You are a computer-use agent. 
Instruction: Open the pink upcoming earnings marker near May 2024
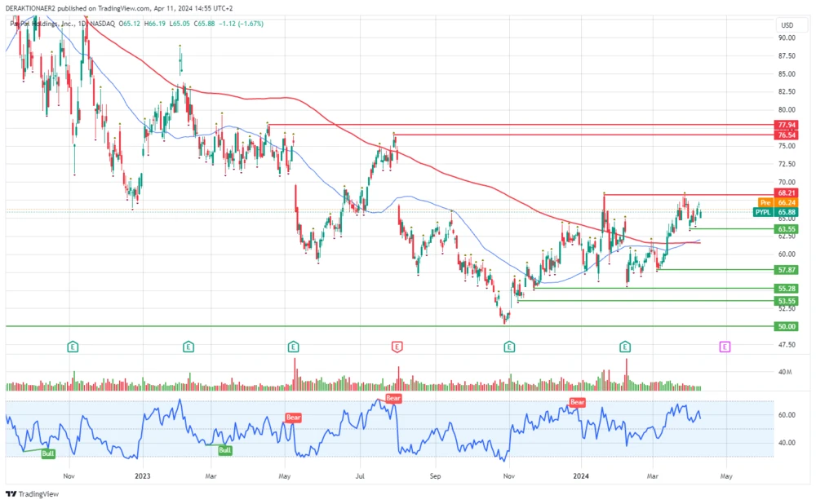724,346
